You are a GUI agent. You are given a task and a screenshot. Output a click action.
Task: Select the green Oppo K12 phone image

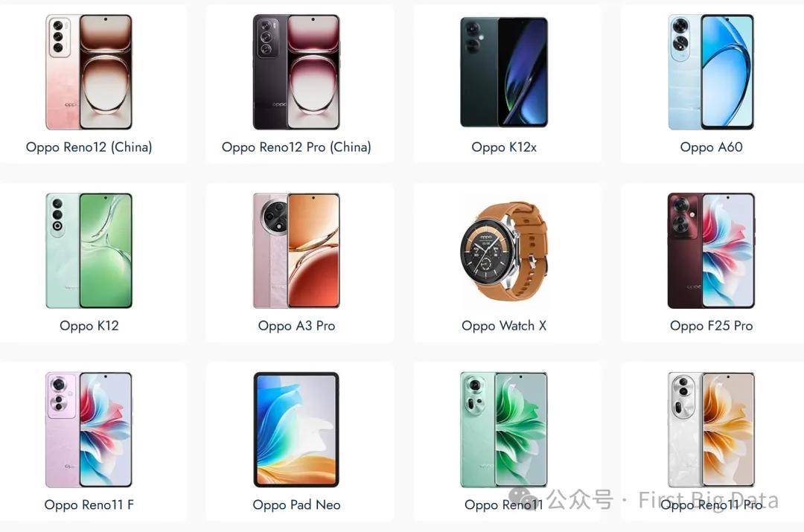89,251
